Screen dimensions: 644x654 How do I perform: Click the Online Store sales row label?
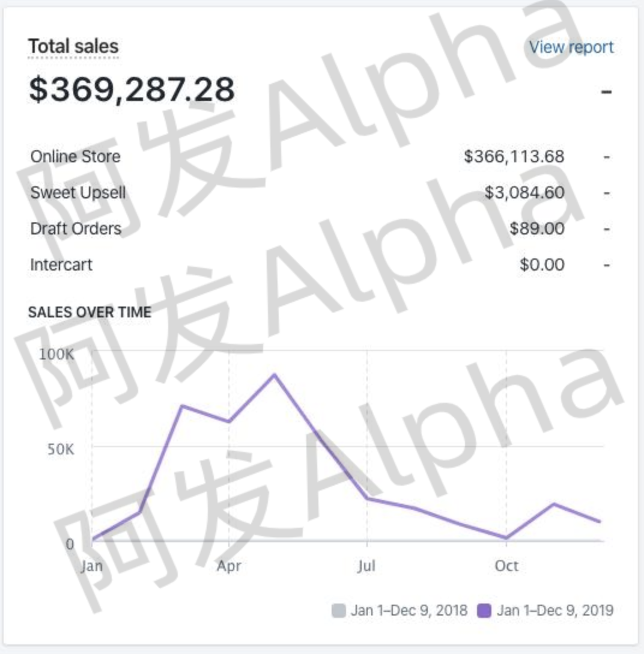(x=75, y=157)
